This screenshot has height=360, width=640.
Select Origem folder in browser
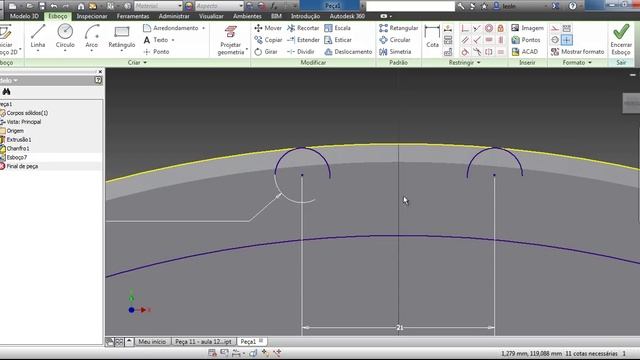(15, 131)
